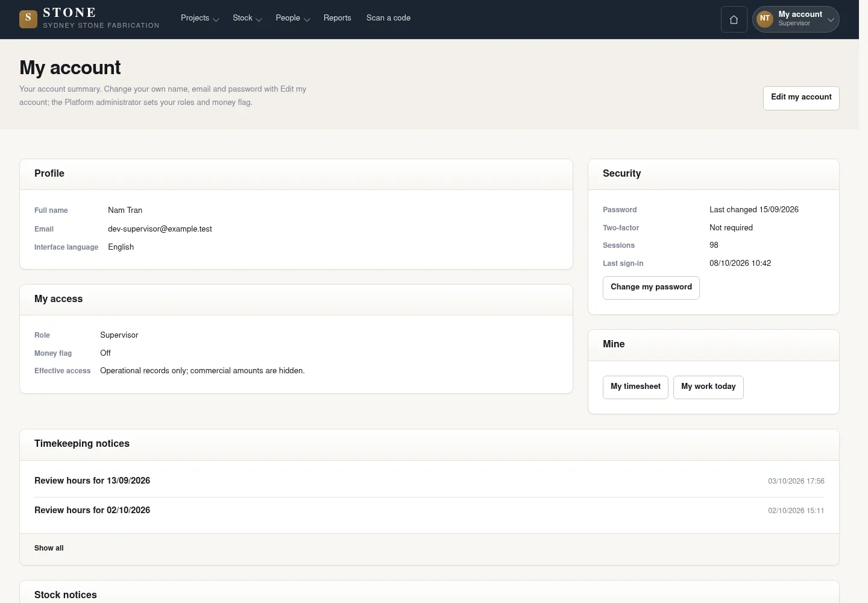Image resolution: width=868 pixels, height=603 pixels.
Task: Open notice Review hours for 13/09/2026
Action: click(x=92, y=481)
